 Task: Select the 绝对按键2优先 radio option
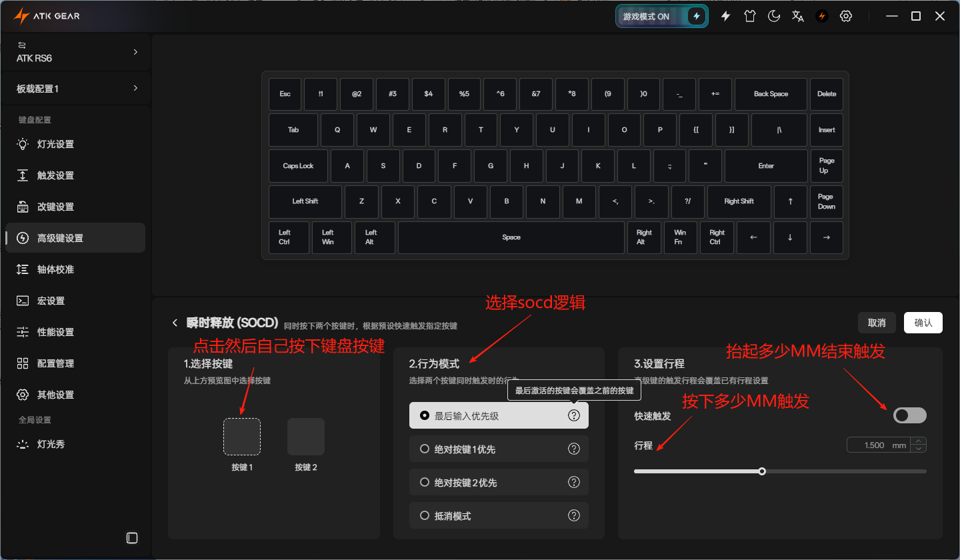pyautogui.click(x=499, y=482)
